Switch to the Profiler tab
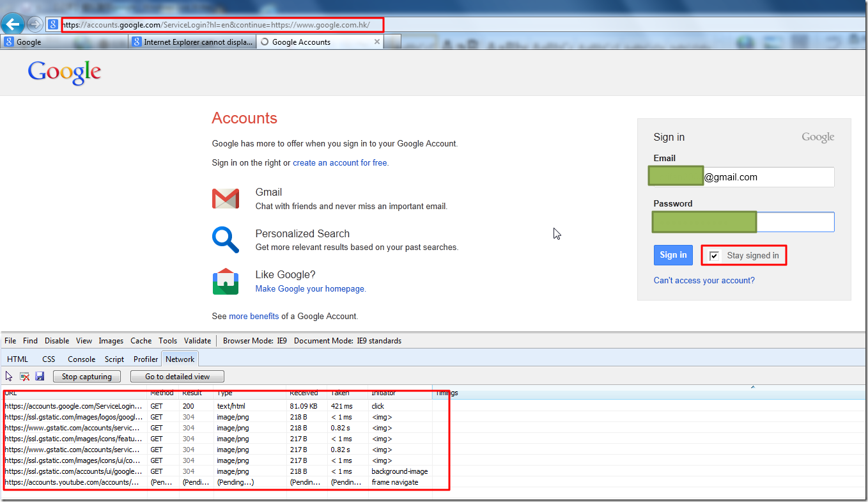Image resolution: width=868 pixels, height=502 pixels. (x=146, y=359)
